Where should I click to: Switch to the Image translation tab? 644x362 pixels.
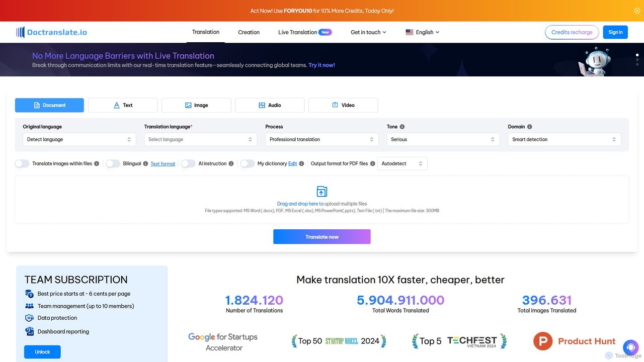pyautogui.click(x=196, y=105)
